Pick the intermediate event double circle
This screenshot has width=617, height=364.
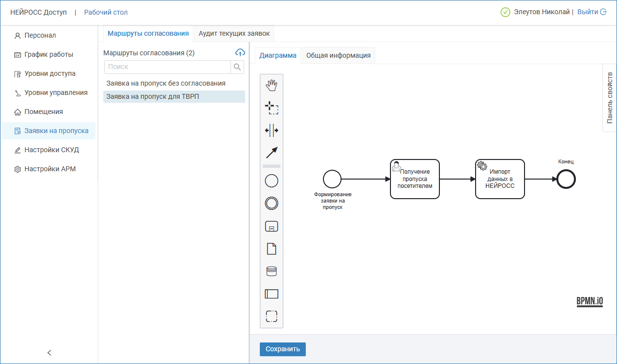point(271,204)
